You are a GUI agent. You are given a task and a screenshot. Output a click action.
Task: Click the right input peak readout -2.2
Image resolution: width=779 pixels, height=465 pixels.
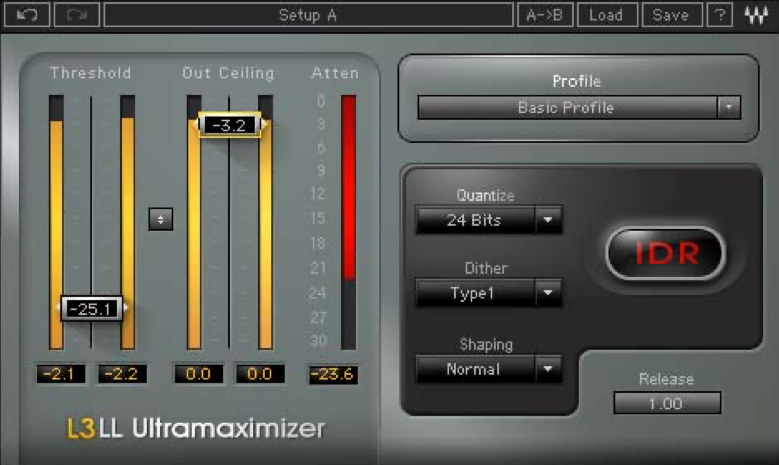pos(122,374)
